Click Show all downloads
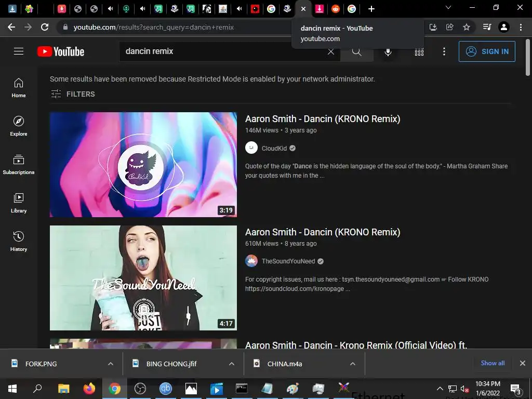The height and width of the screenshot is (399, 532). click(x=493, y=363)
